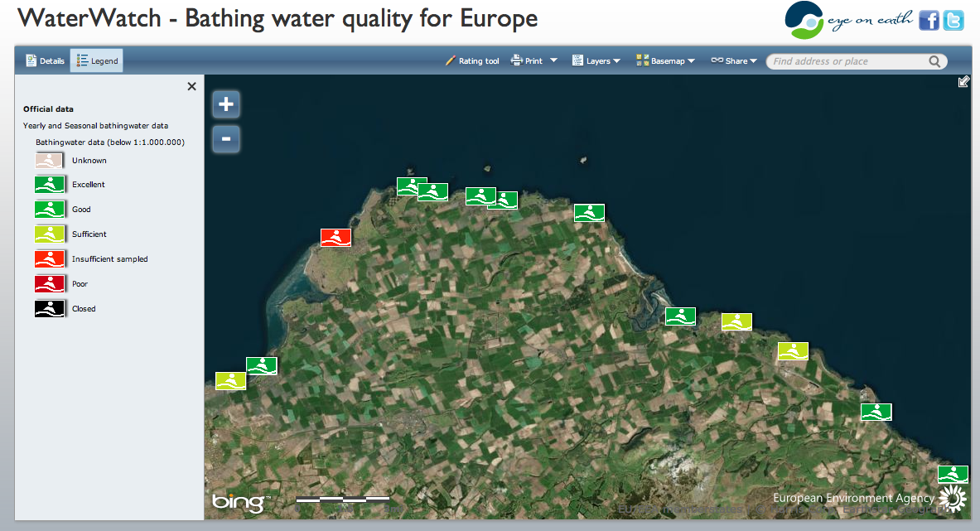Click the red Insufficient sampled map marker
The width and height of the screenshot is (980, 531).
click(x=336, y=238)
